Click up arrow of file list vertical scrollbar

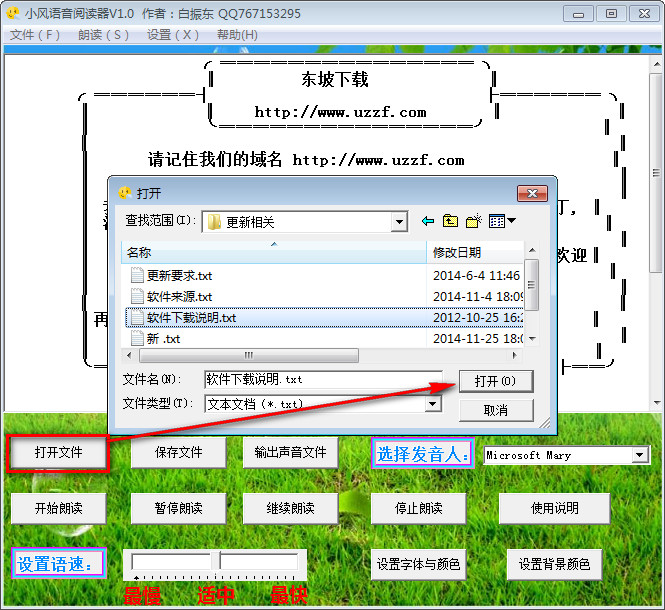point(532,250)
